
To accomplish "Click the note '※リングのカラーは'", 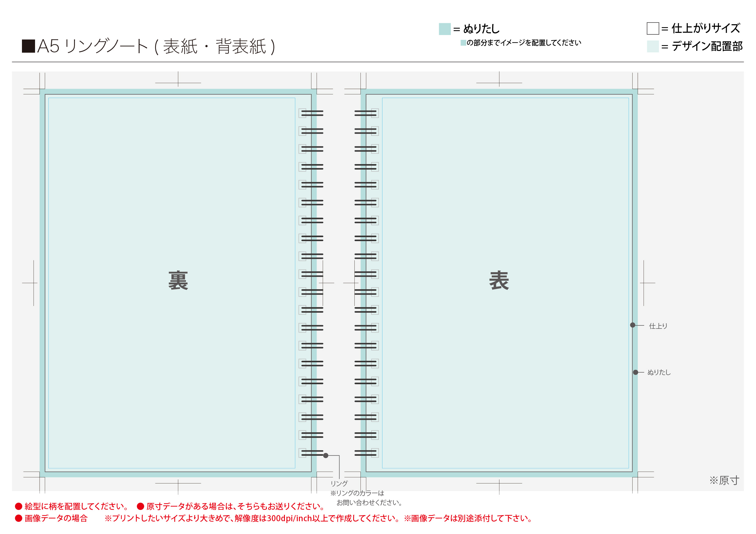I will 357,493.
